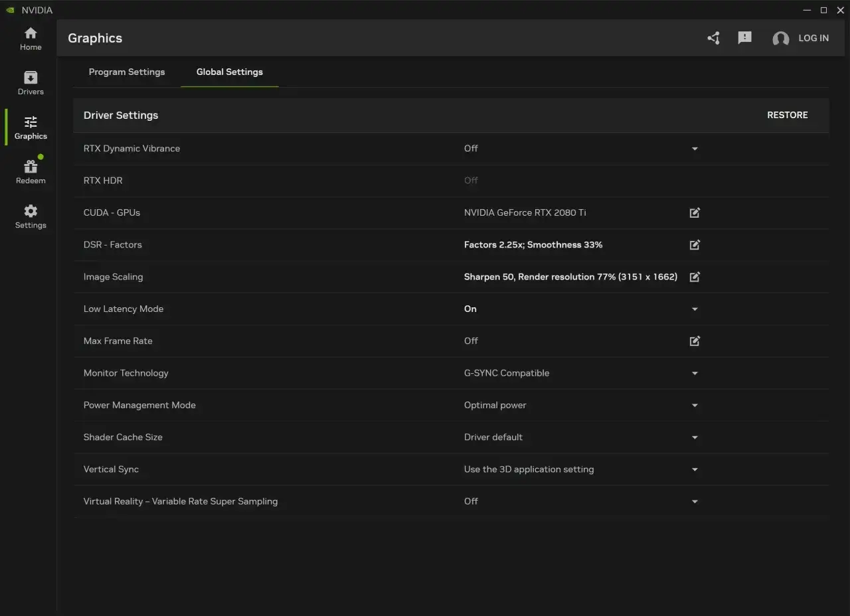The height and width of the screenshot is (616, 850).
Task: Restore default driver settings
Action: point(788,115)
